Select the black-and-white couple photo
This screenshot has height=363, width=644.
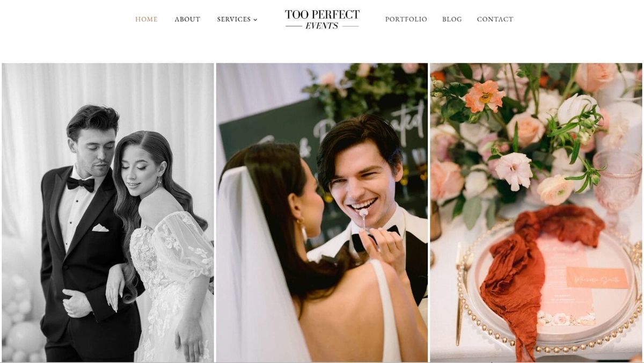point(108,213)
